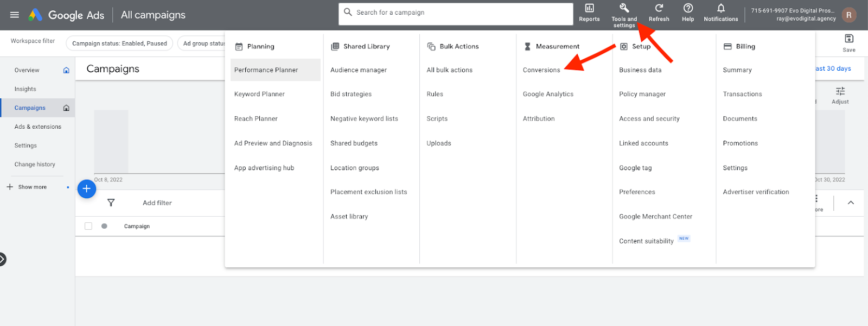Open Tools and settings wrench icon
The height and width of the screenshot is (326, 868).
(624, 8)
